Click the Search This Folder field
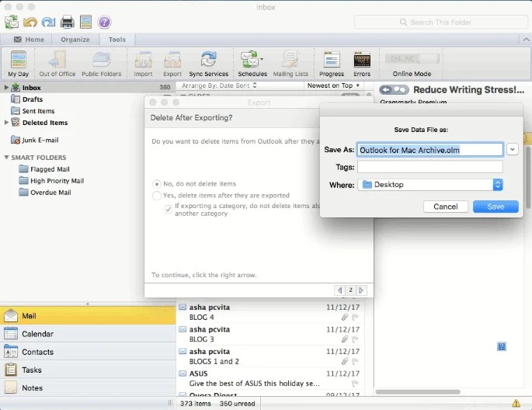This screenshot has width=532, height=410. pos(441,22)
